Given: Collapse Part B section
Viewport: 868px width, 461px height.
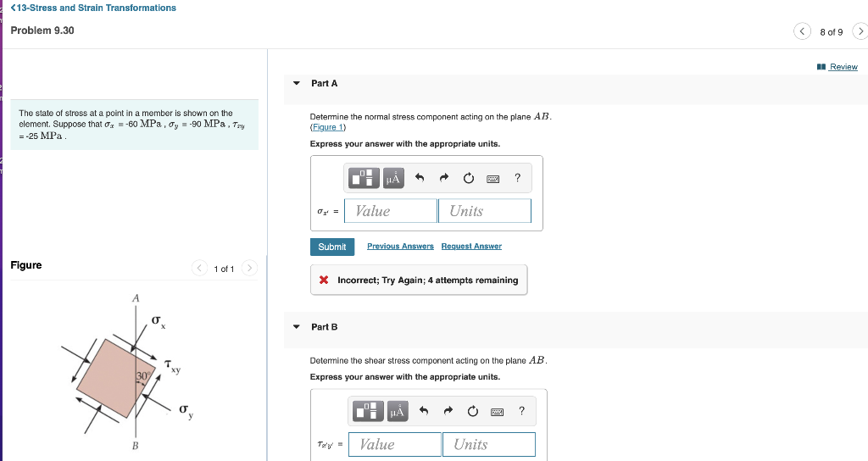Looking at the screenshot, I should pyautogui.click(x=297, y=327).
